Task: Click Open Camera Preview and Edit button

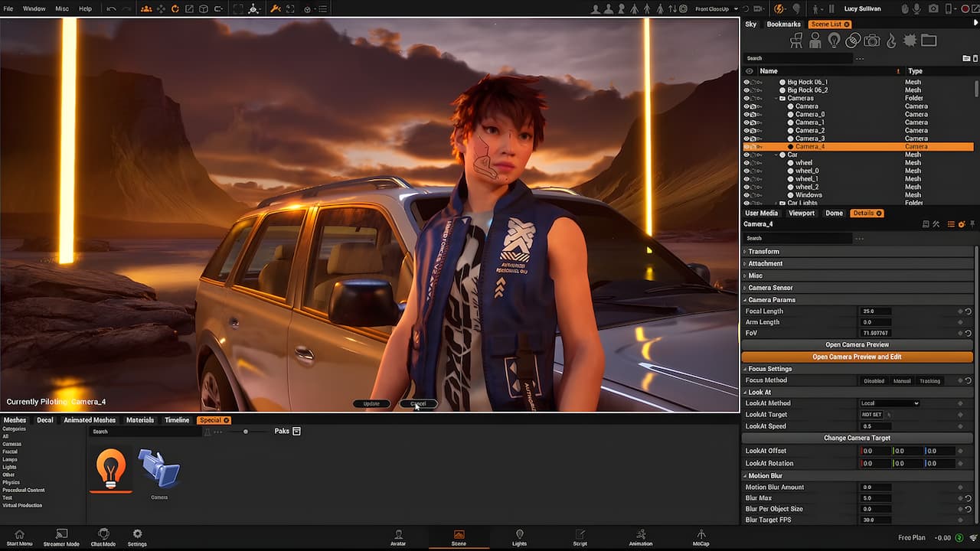Action: (857, 357)
